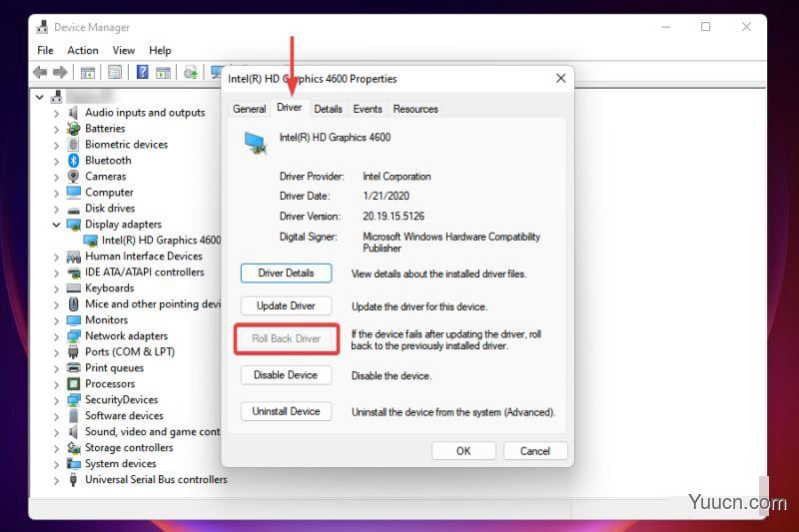The height and width of the screenshot is (532, 799).
Task: Click the Universal Serial Bus controllers icon
Action: click(73, 479)
